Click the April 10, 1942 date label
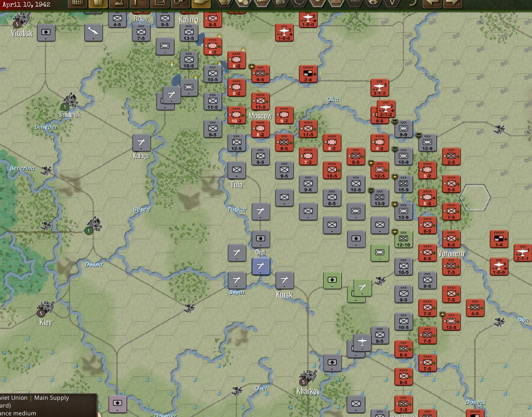The width and height of the screenshot is (532, 417). click(26, 4)
